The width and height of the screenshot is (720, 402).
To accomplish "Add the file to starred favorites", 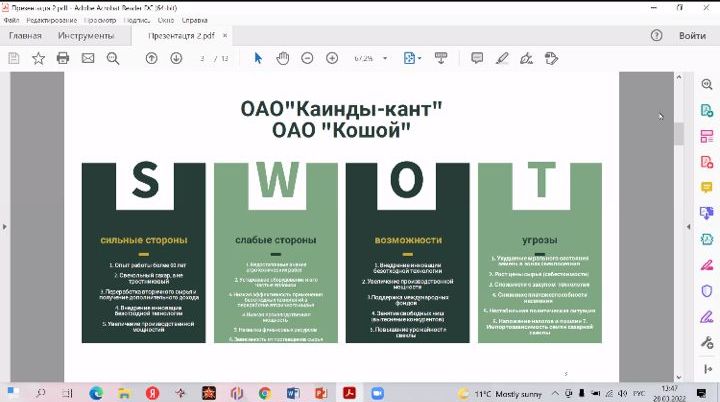I will coord(39,58).
